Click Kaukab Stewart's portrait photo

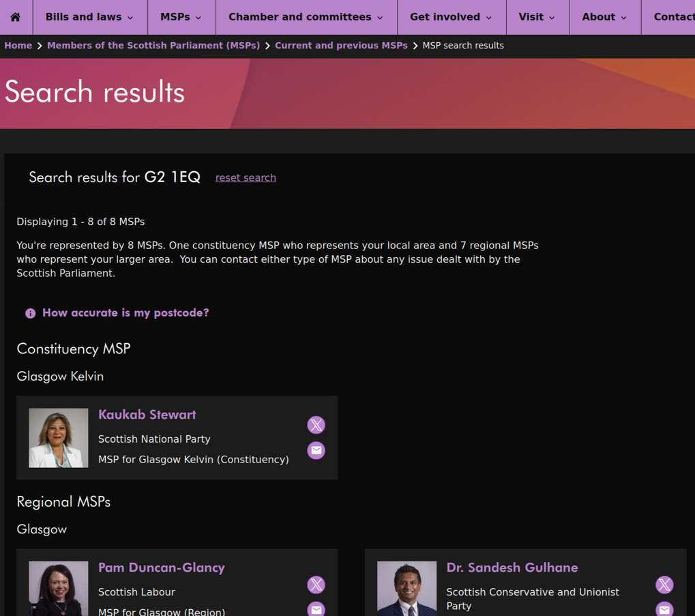[x=59, y=438]
